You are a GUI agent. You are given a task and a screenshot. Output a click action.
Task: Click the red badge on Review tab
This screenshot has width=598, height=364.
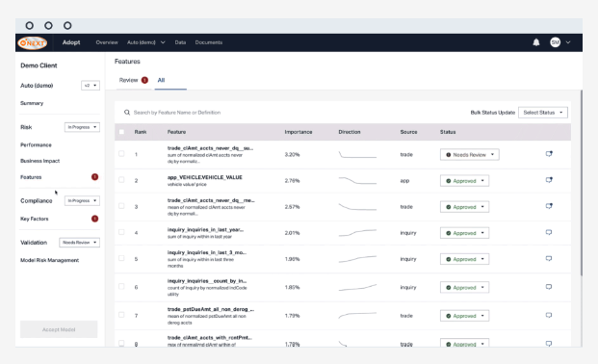click(x=144, y=80)
